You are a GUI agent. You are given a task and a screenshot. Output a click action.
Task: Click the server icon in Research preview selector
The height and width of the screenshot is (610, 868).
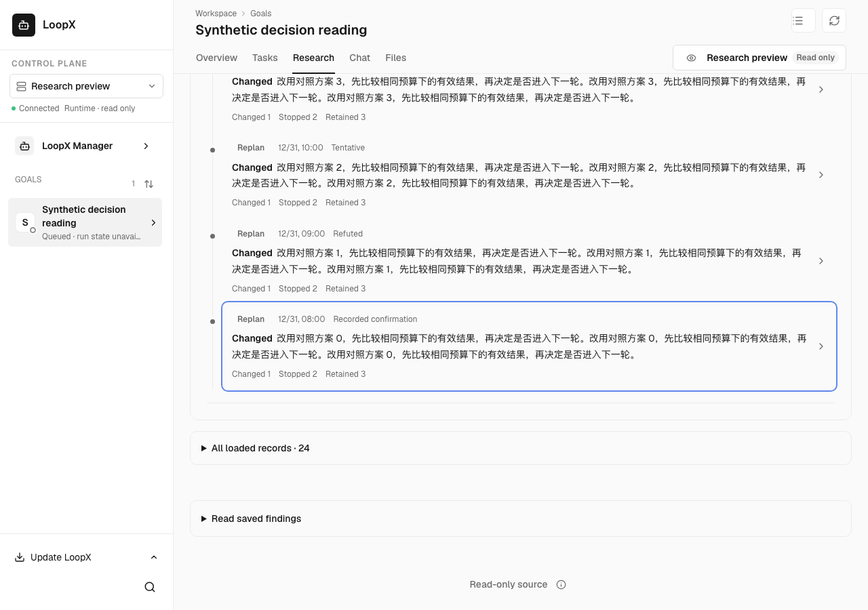pyautogui.click(x=21, y=86)
